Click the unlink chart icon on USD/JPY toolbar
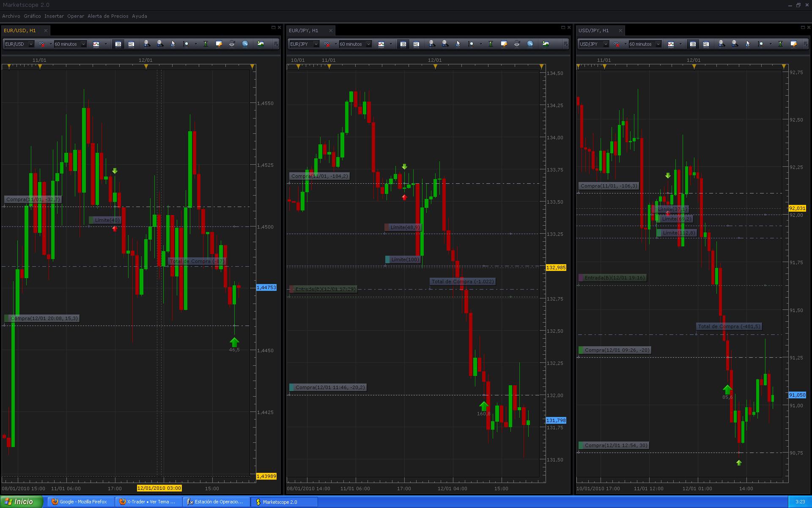 (616, 44)
